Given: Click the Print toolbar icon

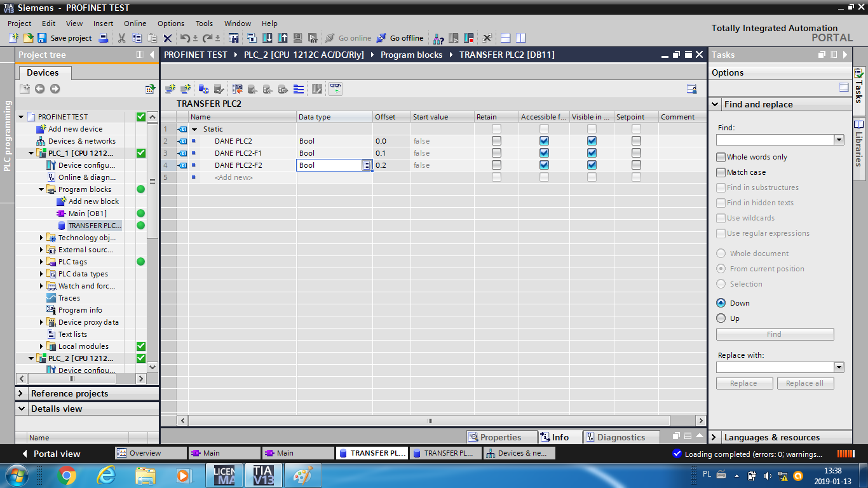Looking at the screenshot, I should coord(104,38).
